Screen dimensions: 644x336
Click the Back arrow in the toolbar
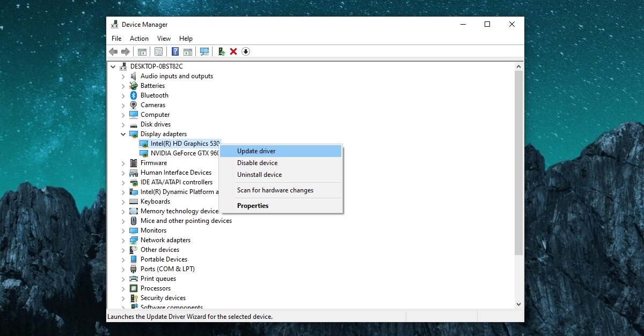[113, 51]
